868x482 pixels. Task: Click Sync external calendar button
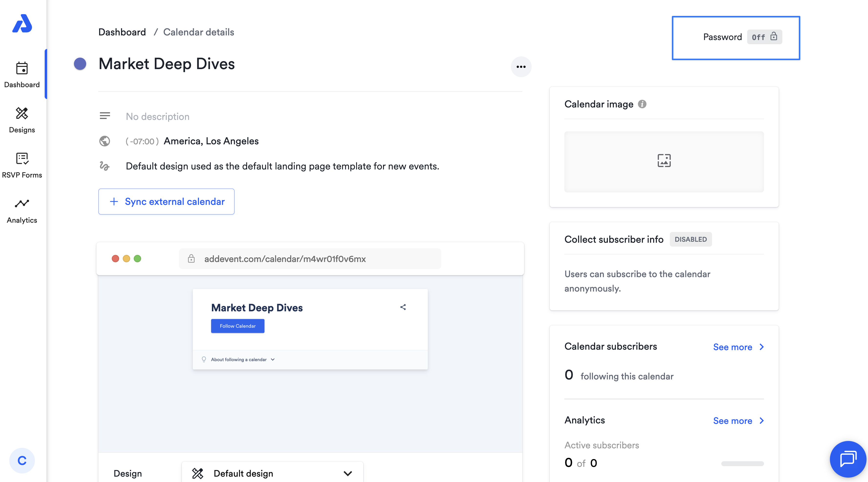pyautogui.click(x=166, y=201)
